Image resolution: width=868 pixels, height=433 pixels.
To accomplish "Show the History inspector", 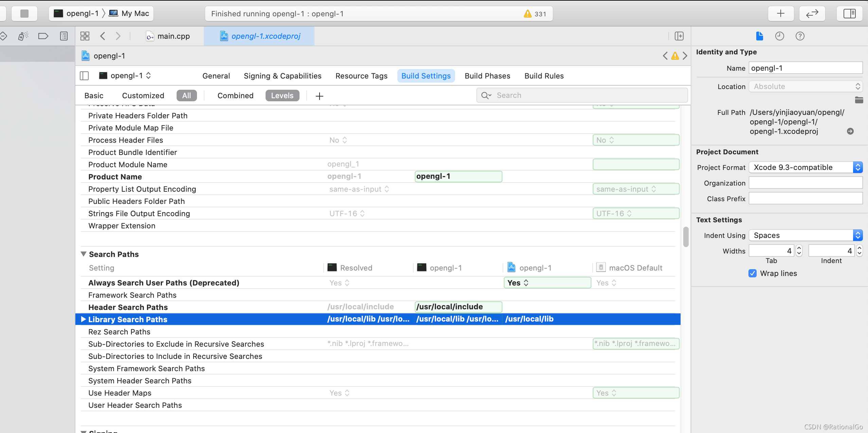I will [x=779, y=36].
